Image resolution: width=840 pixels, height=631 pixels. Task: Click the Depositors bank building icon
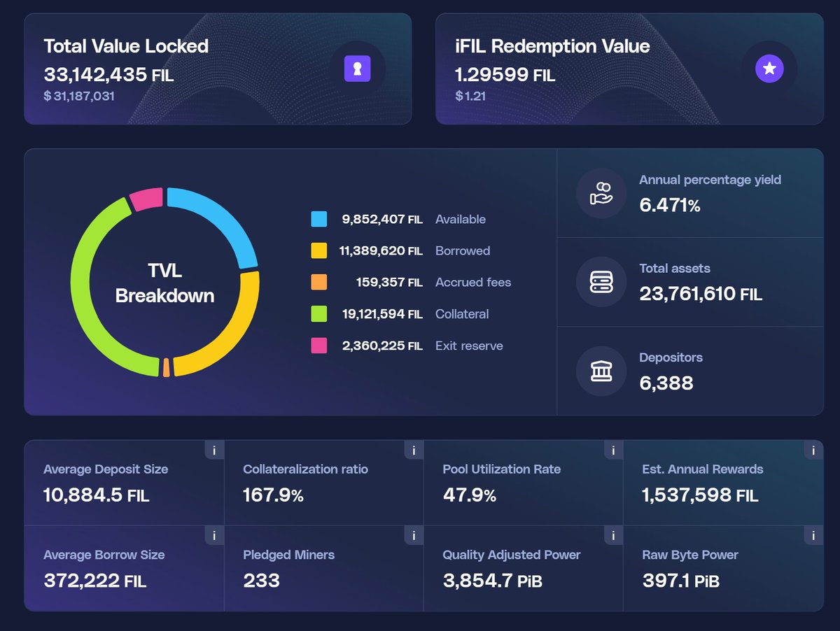[601, 371]
